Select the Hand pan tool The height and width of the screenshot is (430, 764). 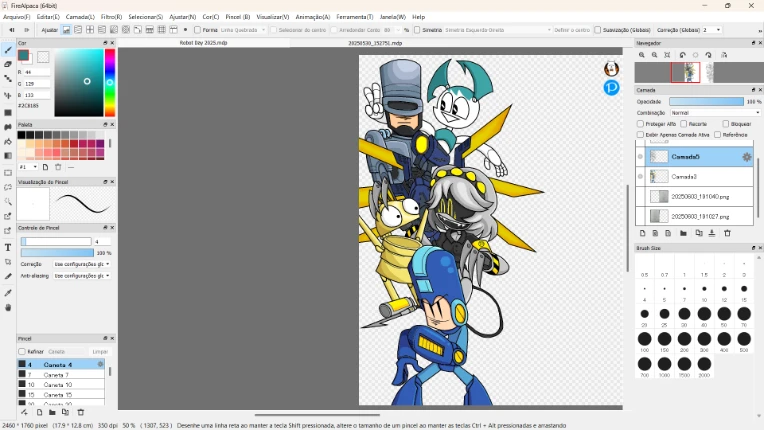click(x=8, y=307)
